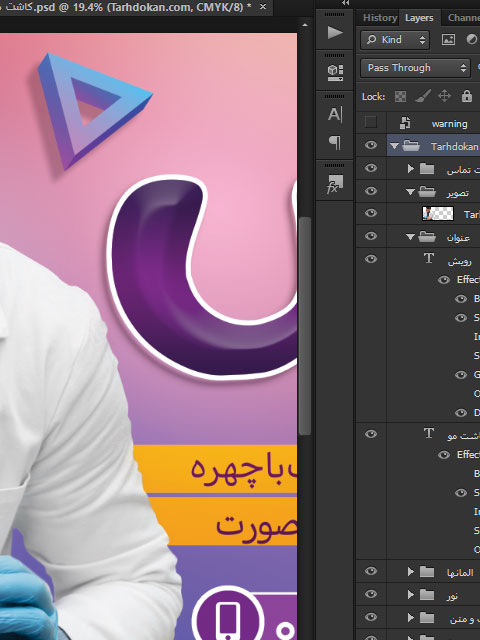The width and height of the screenshot is (480, 640).
Task: Close the کاشت.psd document tab
Action: tap(263, 7)
